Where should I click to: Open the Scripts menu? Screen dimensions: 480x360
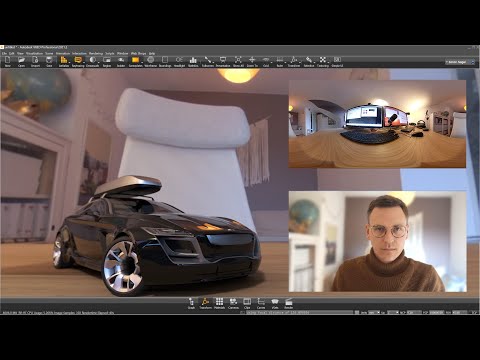[x=110, y=53]
